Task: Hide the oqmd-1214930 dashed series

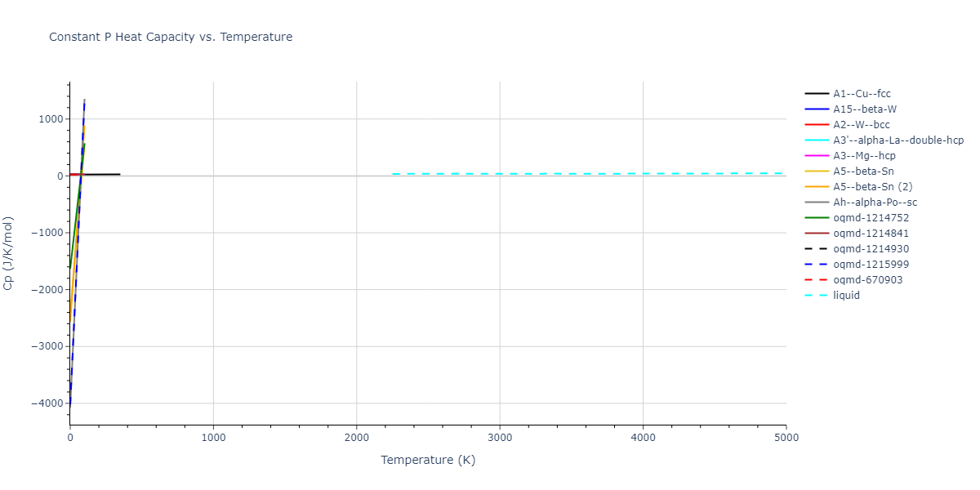Action: point(871,249)
